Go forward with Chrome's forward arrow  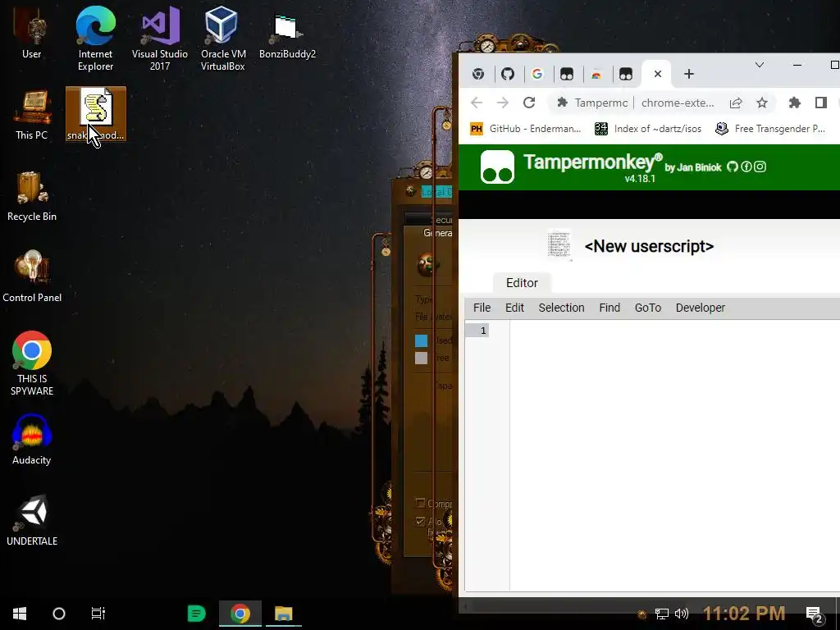[x=503, y=103]
